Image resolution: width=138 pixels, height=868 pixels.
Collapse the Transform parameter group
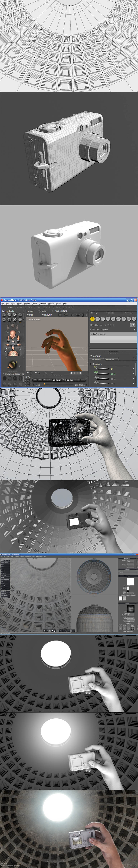click(91, 364)
